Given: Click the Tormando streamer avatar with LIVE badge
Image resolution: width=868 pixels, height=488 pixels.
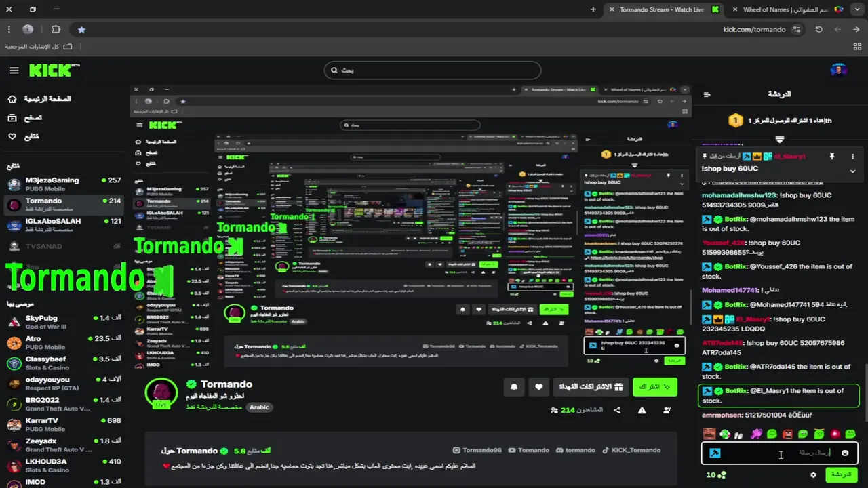Looking at the screenshot, I should pos(161,393).
